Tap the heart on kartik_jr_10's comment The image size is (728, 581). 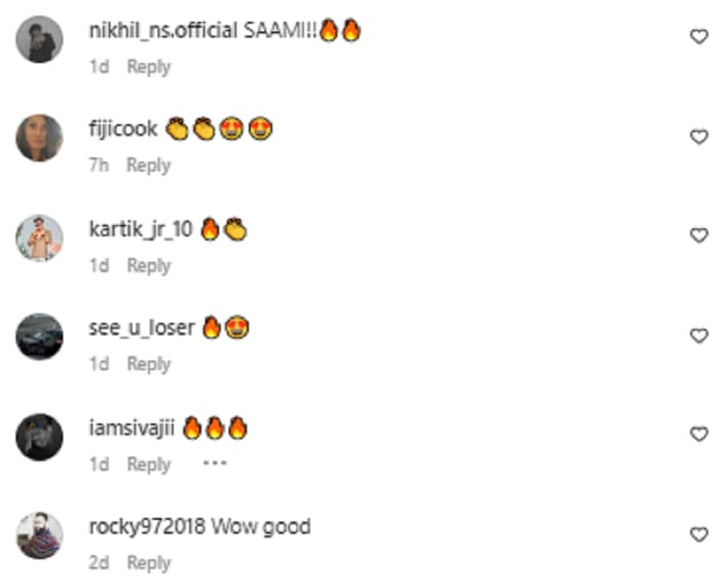[699, 236]
